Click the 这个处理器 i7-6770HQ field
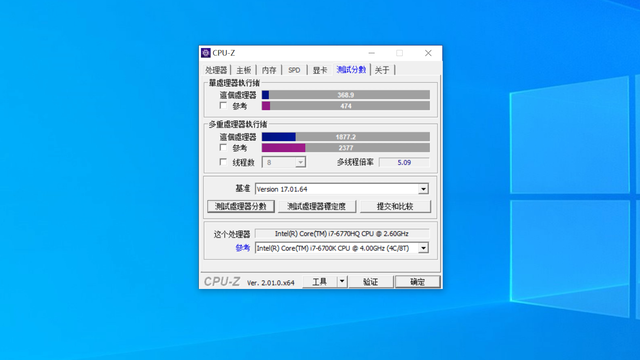640x360 pixels. click(342, 233)
